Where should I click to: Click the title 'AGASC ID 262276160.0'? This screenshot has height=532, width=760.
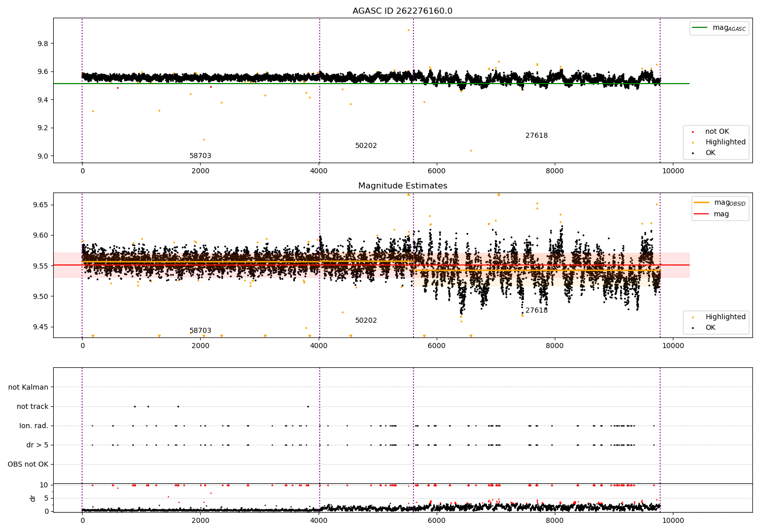[x=402, y=11]
